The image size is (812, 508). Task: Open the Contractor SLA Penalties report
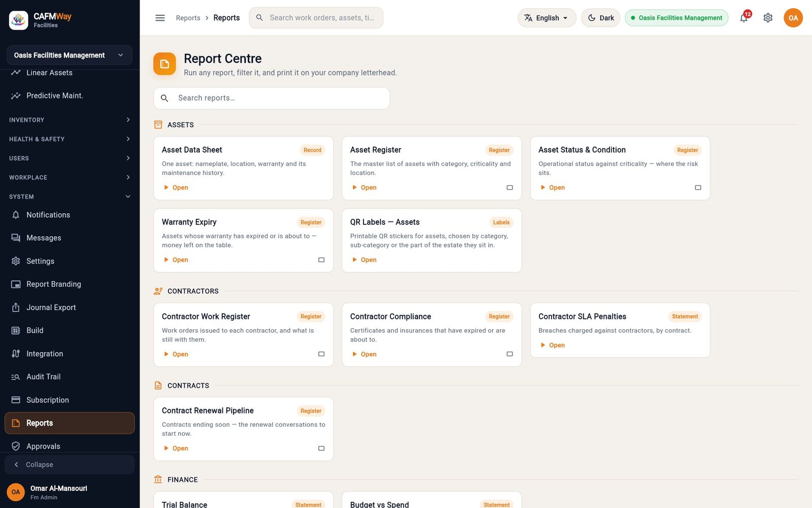tap(552, 345)
